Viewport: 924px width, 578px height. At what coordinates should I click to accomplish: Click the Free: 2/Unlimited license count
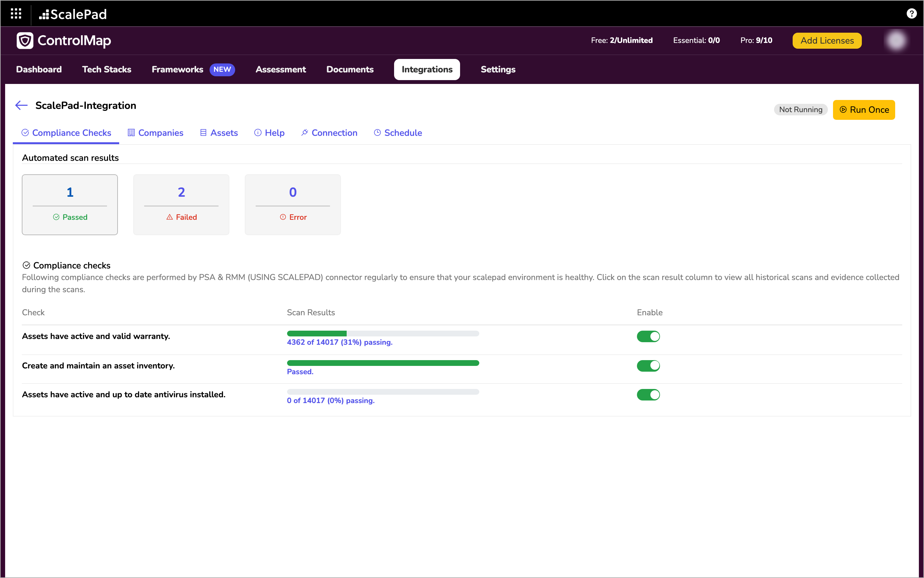point(622,40)
